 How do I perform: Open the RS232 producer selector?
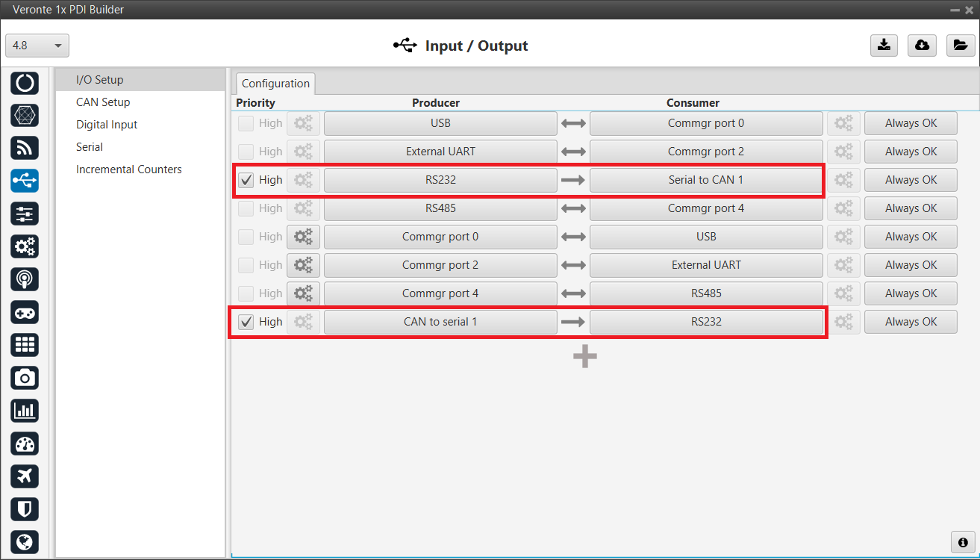(x=440, y=180)
